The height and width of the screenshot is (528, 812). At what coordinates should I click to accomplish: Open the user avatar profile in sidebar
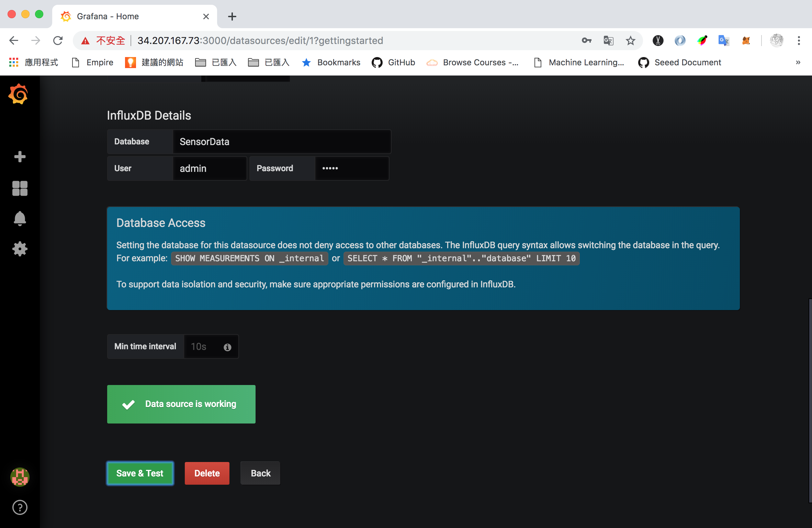[20, 477]
